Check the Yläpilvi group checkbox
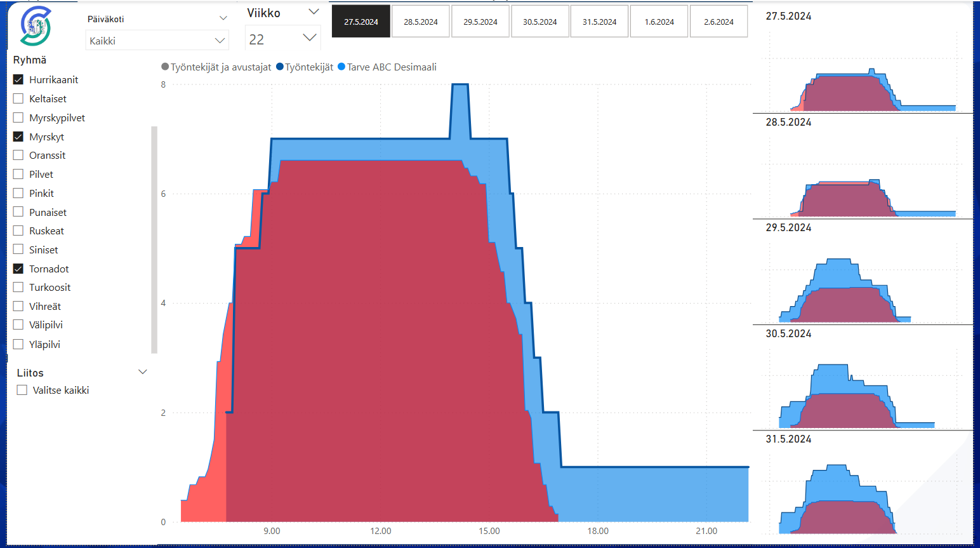980x548 pixels. tap(18, 345)
